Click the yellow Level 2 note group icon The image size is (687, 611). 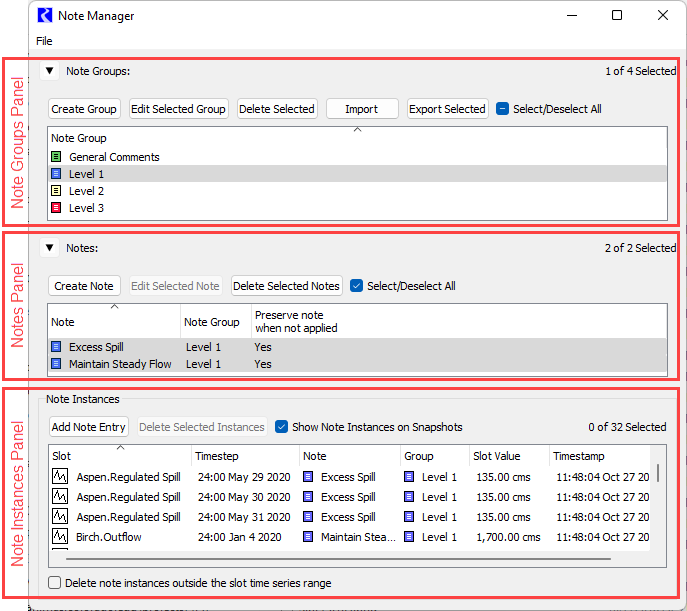(x=56, y=191)
